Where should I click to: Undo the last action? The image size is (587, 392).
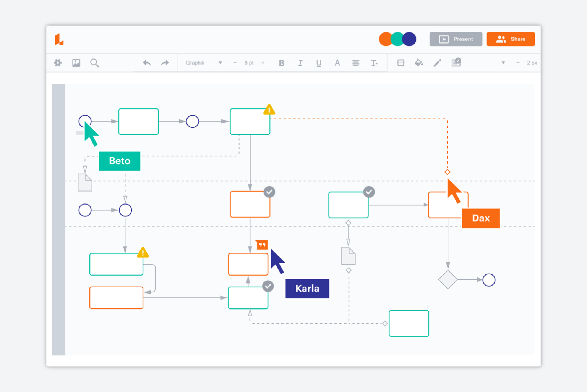click(146, 63)
